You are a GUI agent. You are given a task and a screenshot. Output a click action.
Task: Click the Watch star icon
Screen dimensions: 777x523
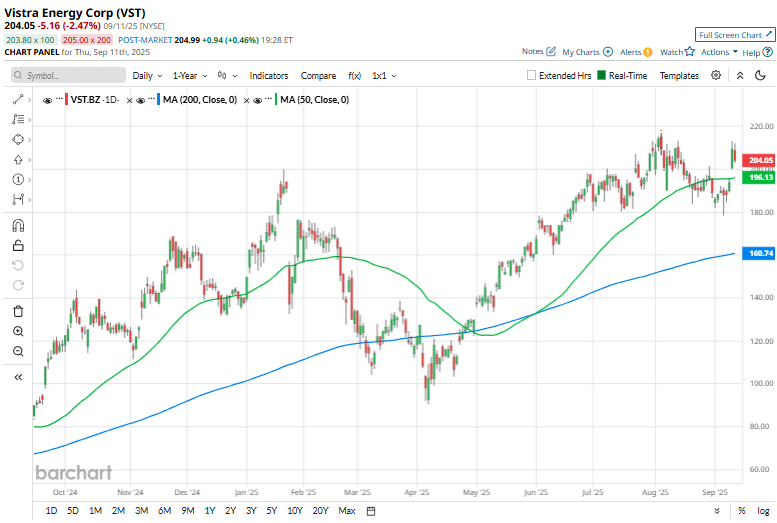[x=689, y=52]
